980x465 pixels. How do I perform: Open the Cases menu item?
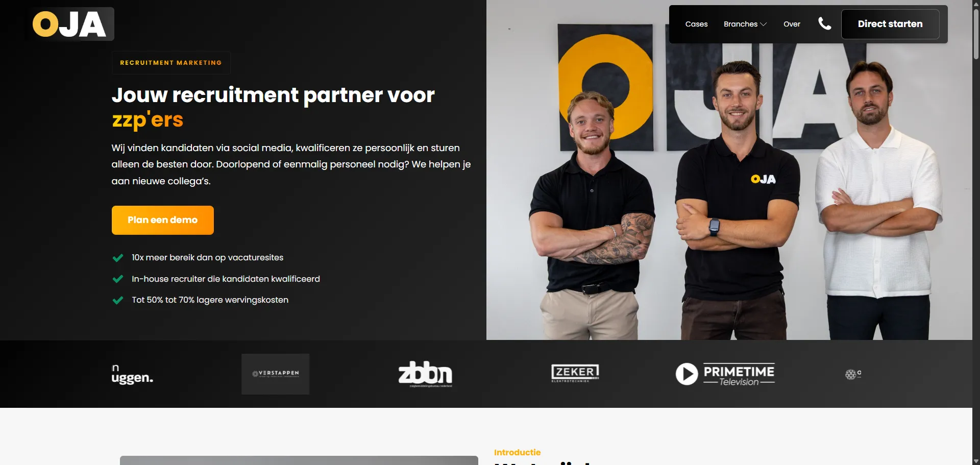(x=696, y=24)
